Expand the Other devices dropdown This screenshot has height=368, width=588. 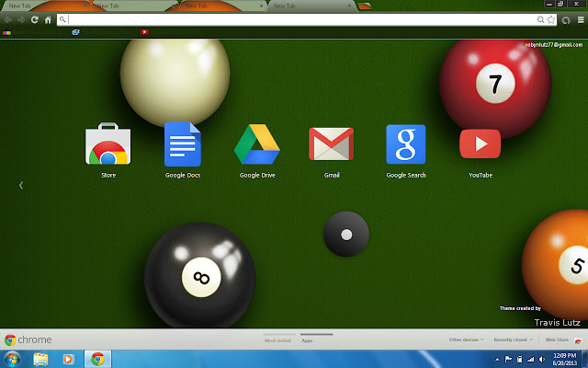(466, 339)
